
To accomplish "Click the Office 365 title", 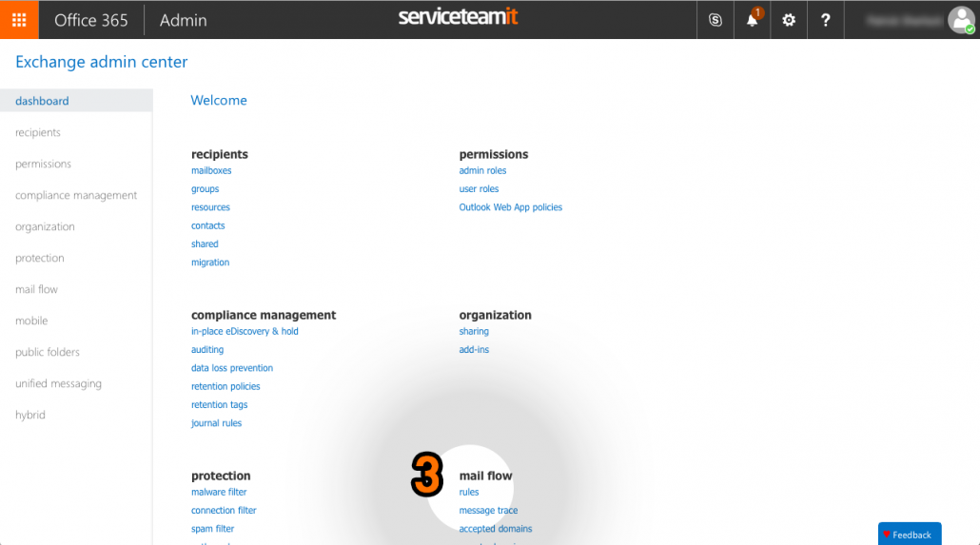I will coord(91,20).
